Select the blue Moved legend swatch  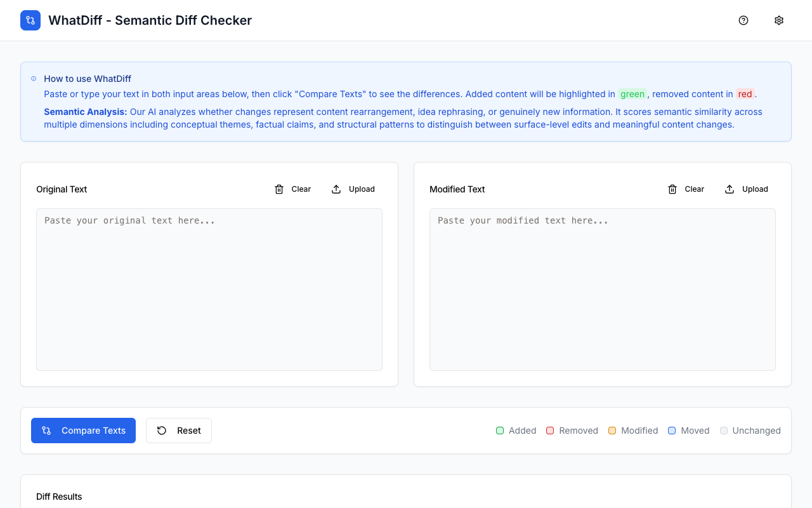(672, 431)
